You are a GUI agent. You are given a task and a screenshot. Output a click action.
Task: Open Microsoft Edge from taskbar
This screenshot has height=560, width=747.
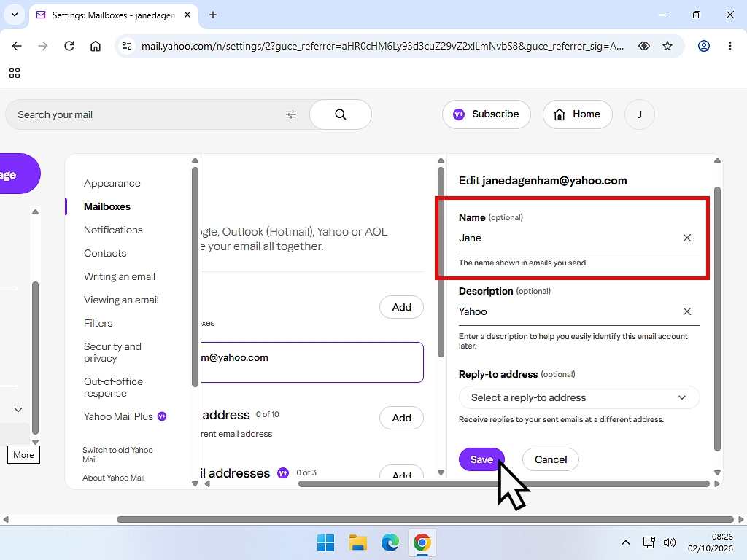click(390, 542)
